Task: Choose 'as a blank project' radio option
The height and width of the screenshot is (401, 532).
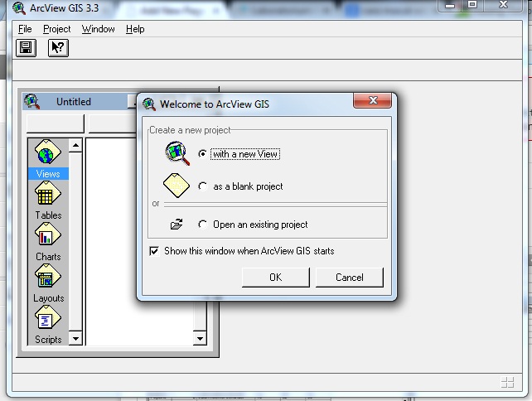Action: click(x=202, y=186)
